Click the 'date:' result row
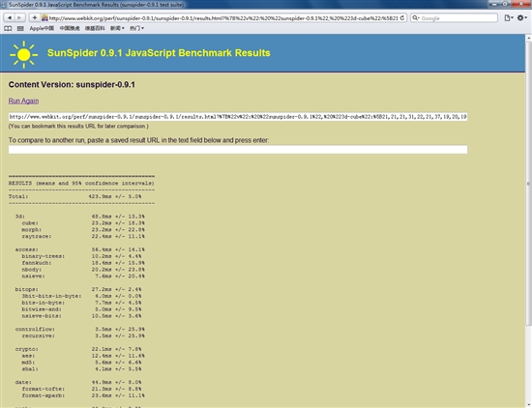This screenshot has width=532, height=408. tap(78, 382)
